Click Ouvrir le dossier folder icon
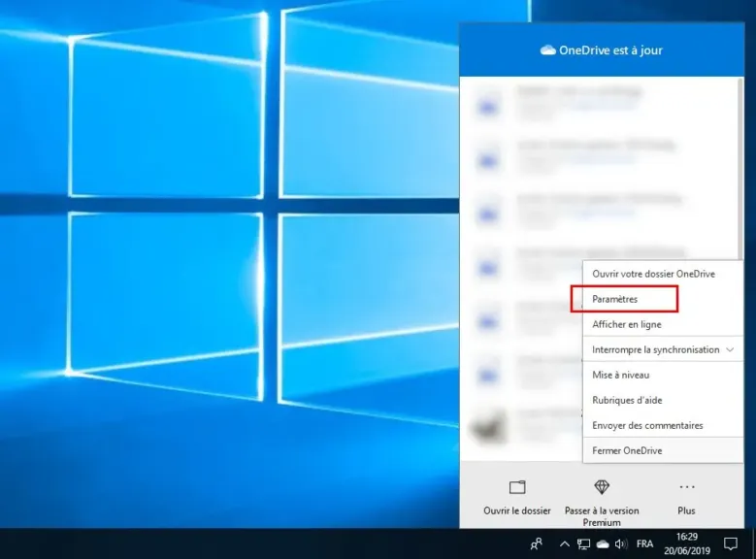 coord(517,487)
